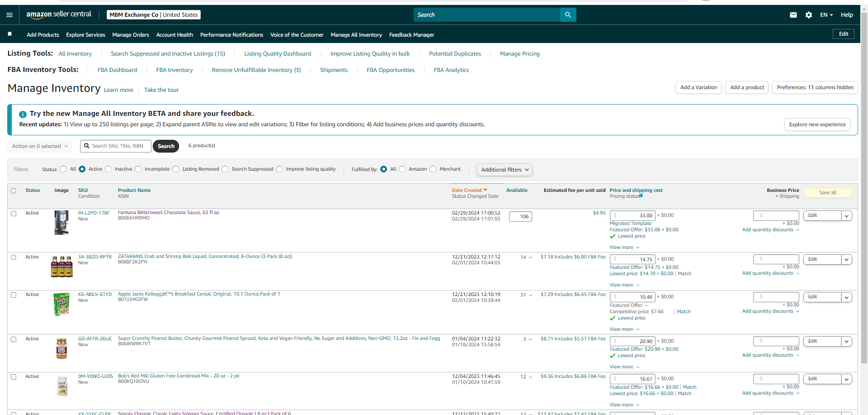The height and width of the screenshot is (415, 868).
Task: Click Explore new experience button
Action: coord(817,124)
